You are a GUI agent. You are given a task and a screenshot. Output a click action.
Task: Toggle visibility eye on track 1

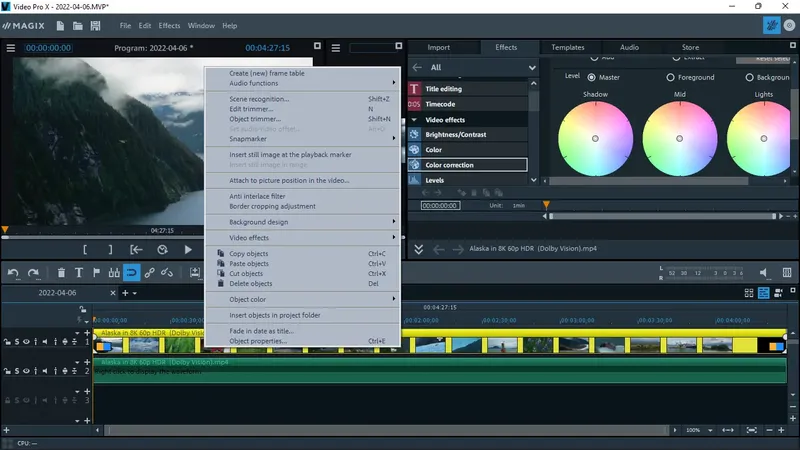tap(26, 342)
